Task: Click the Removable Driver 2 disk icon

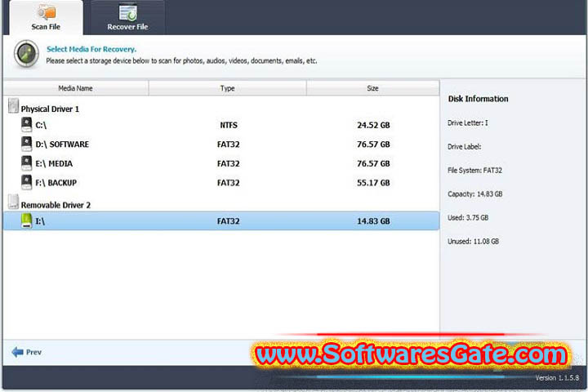Action: click(x=13, y=202)
